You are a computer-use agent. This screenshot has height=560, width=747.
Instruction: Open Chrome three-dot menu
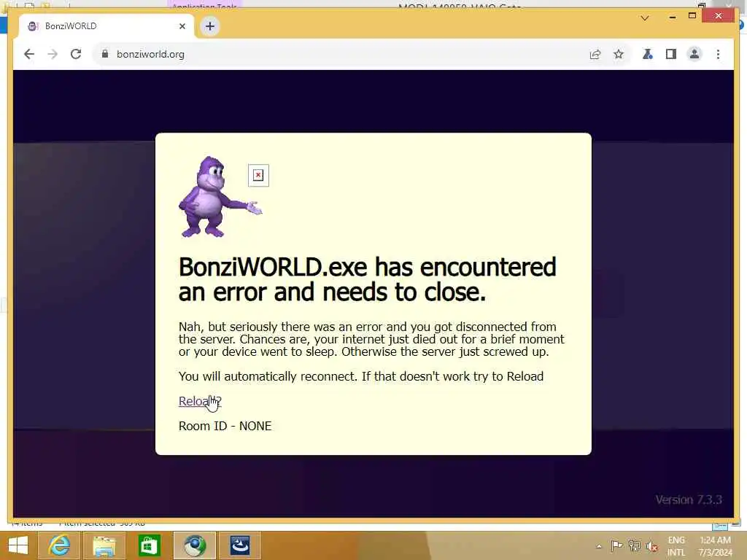[x=718, y=54]
